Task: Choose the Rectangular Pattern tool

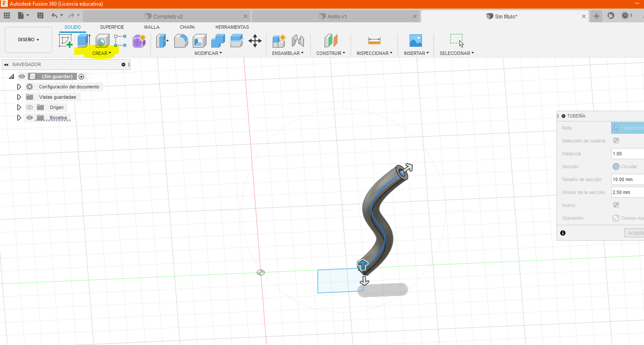Action: pyautogui.click(x=120, y=41)
